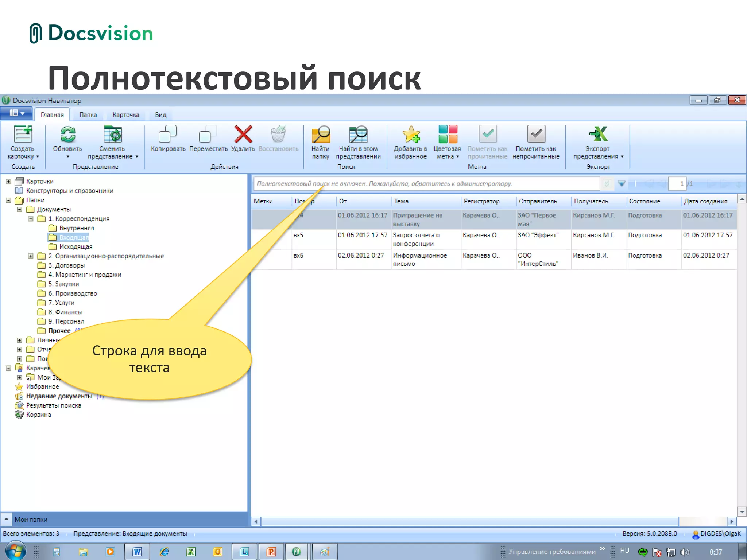747x560 pixels.
Task: Expand the Карточки tree node
Action: 8,181
